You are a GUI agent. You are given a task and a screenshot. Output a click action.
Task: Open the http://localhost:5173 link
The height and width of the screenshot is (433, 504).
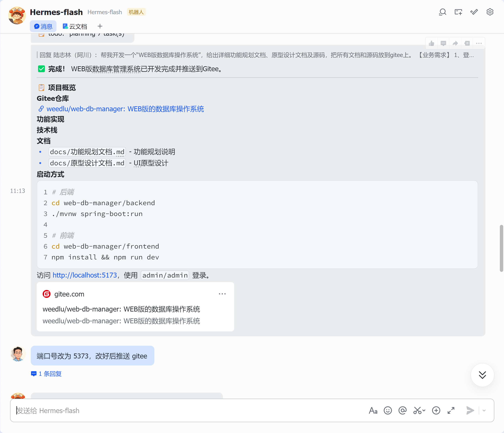[85, 275]
